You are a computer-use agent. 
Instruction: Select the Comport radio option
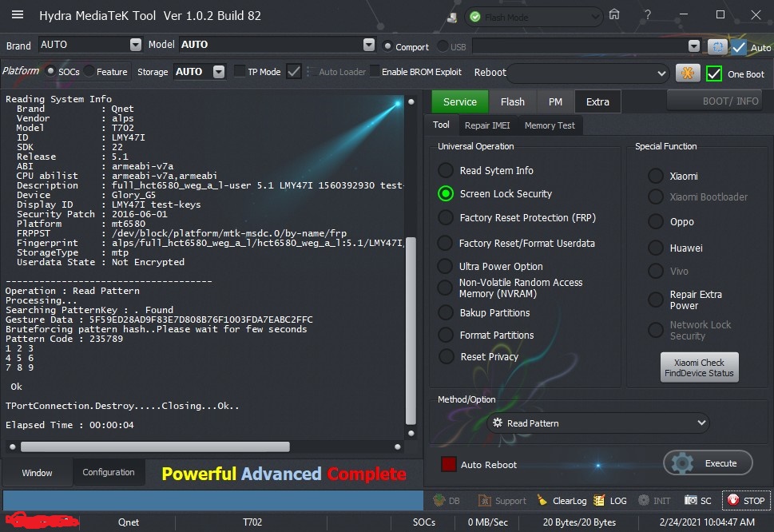coord(388,46)
